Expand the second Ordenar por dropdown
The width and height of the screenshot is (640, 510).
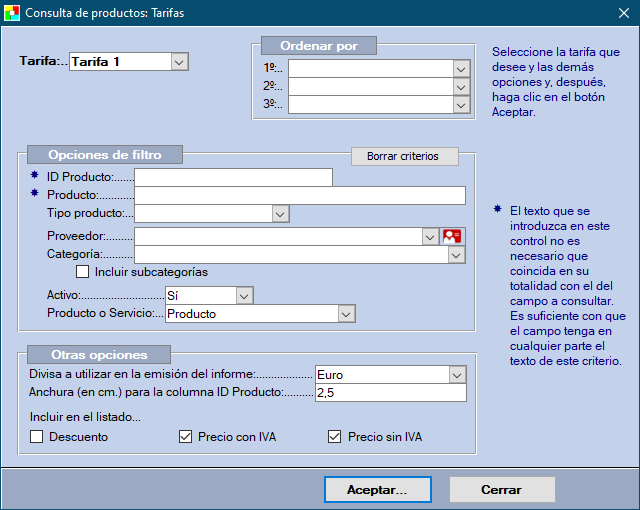[x=461, y=87]
